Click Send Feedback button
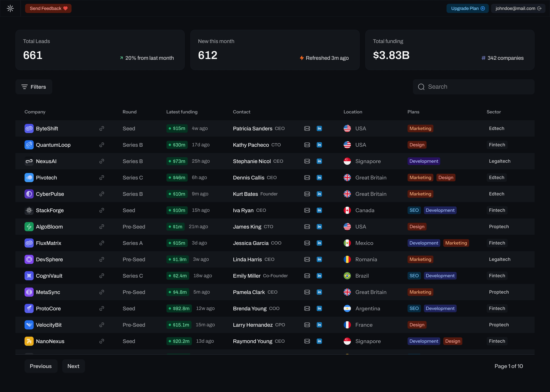The height and width of the screenshot is (392, 550). pos(48,8)
